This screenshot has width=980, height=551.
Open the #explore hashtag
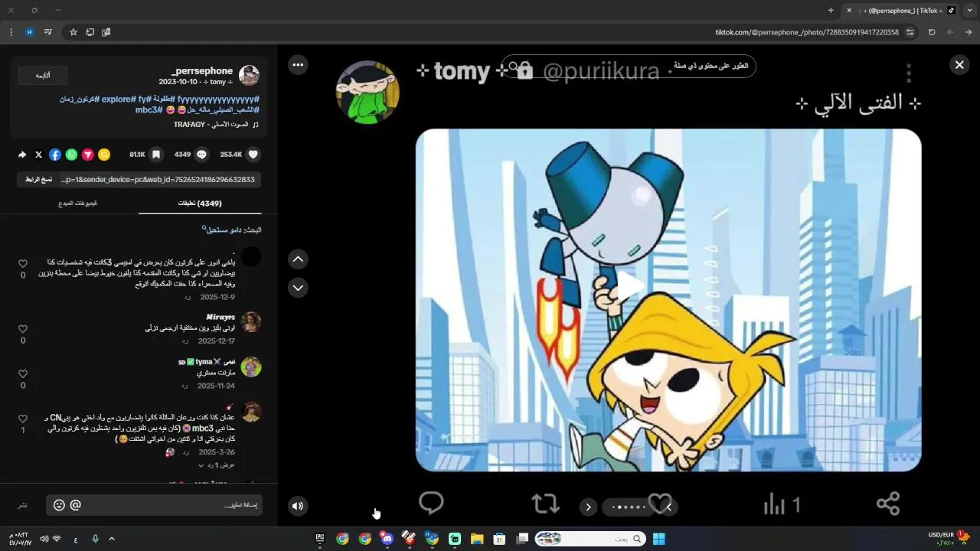(119, 99)
